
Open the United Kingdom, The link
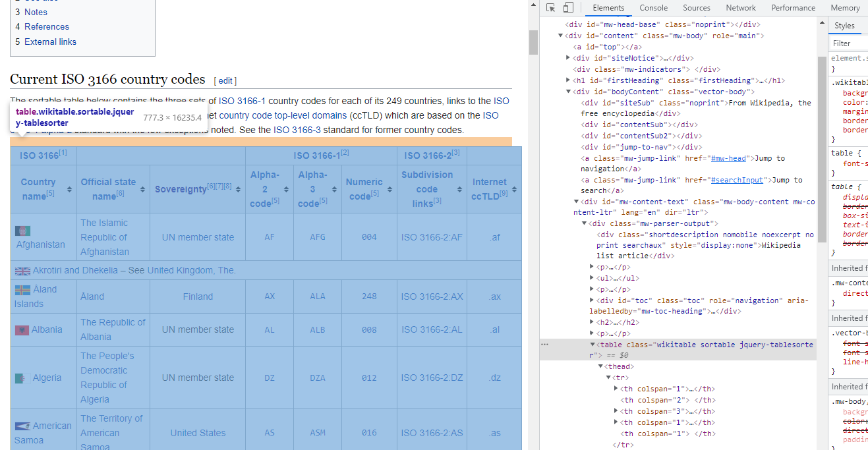click(x=191, y=270)
